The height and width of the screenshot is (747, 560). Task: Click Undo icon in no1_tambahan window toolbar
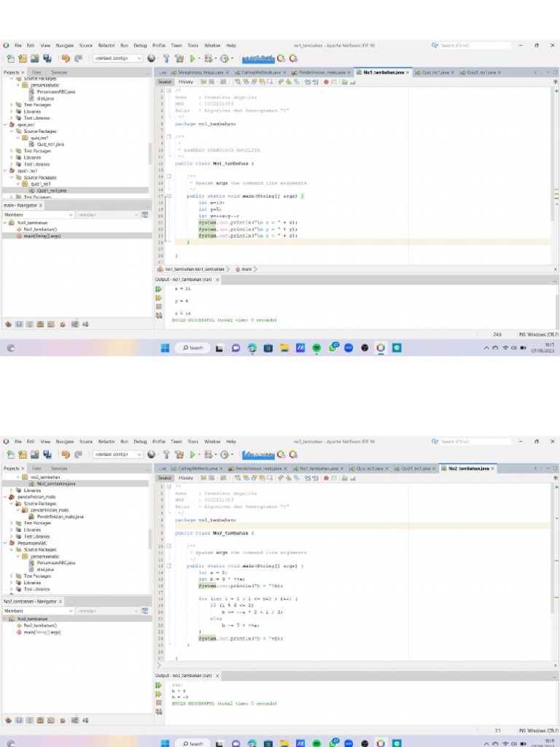pos(66,58)
